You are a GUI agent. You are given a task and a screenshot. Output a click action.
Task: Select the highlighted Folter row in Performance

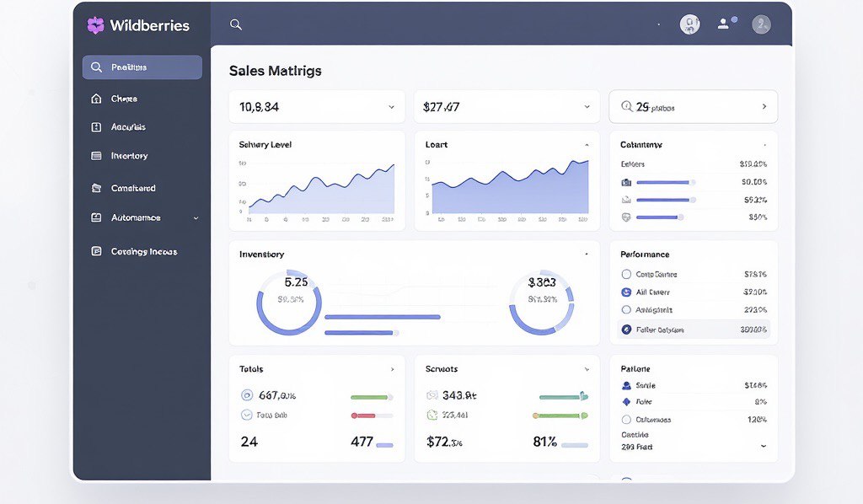click(694, 330)
